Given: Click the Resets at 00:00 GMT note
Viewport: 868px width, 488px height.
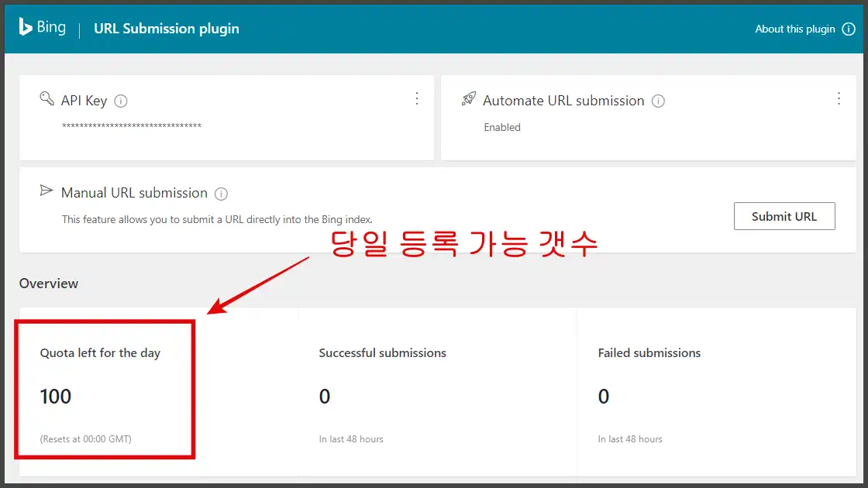Looking at the screenshot, I should (x=86, y=438).
